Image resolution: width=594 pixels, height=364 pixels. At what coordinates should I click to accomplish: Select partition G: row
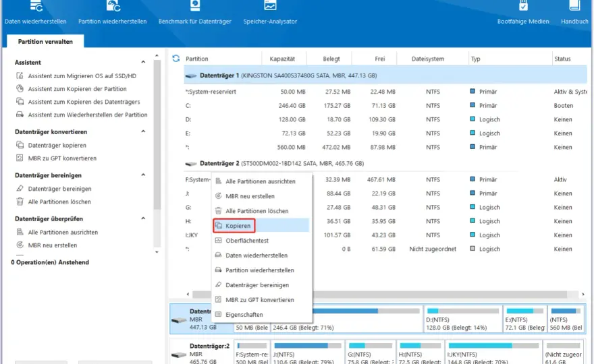pos(385,208)
